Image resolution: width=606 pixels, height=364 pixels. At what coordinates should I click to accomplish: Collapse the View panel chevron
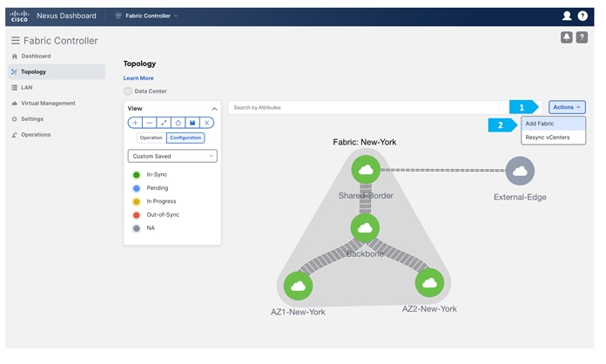coord(214,109)
